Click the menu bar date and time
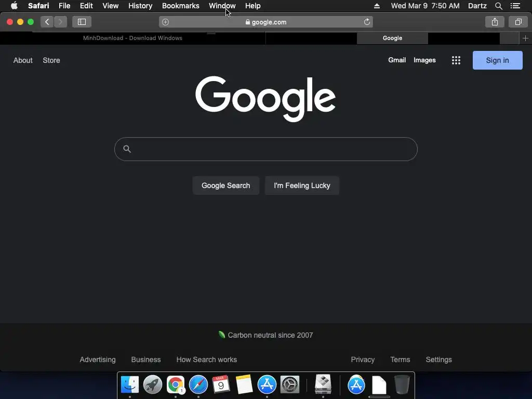The width and height of the screenshot is (532, 399). [x=425, y=6]
